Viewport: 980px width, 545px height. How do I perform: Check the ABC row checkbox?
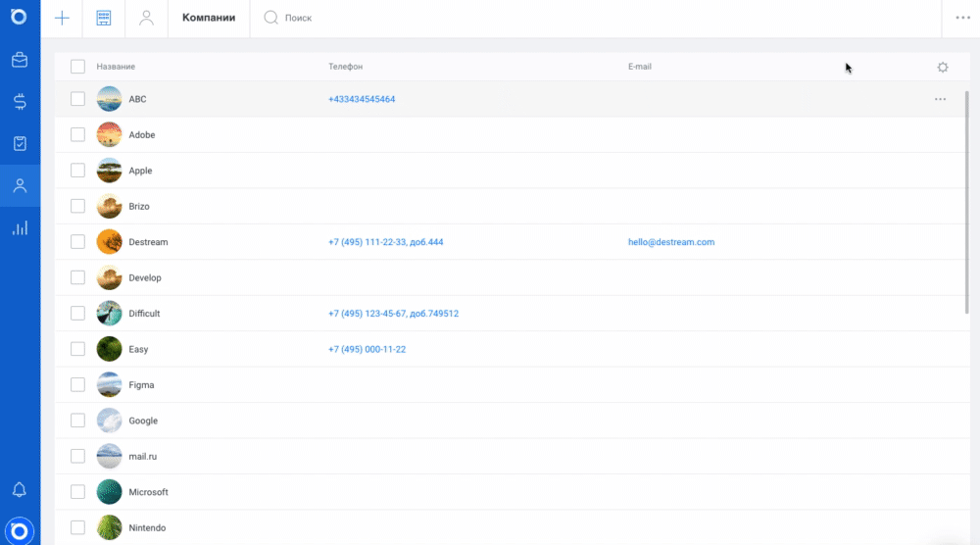click(77, 99)
